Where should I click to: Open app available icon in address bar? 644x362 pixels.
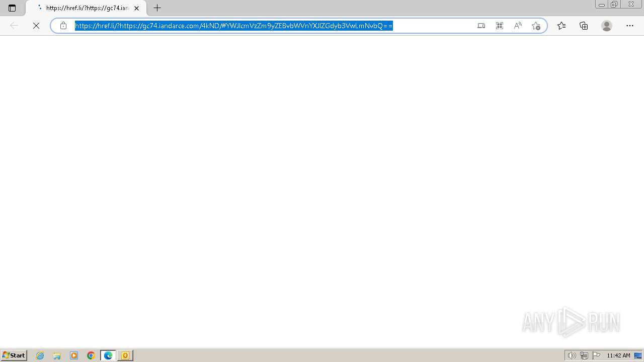pos(481,26)
